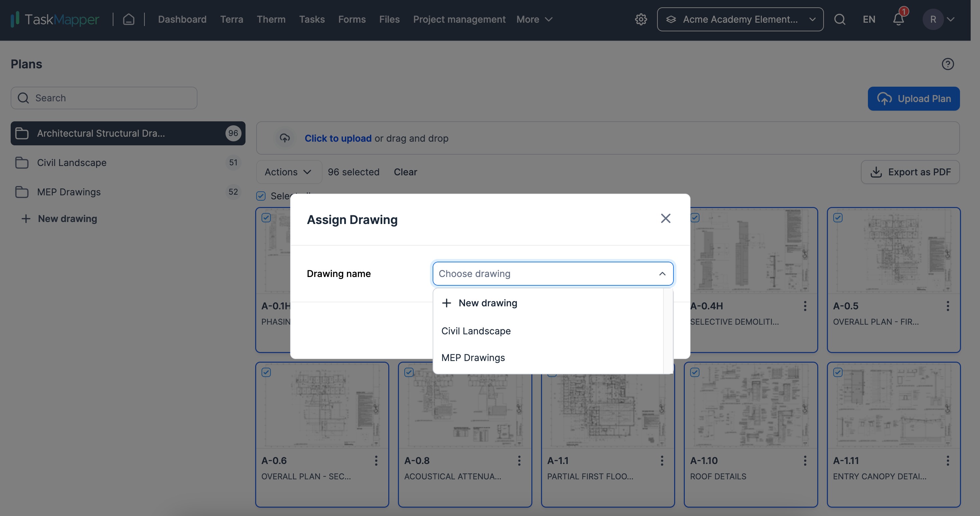Open the three-dot menu for A-1.1
This screenshot has width=980, height=516.
(x=662, y=460)
